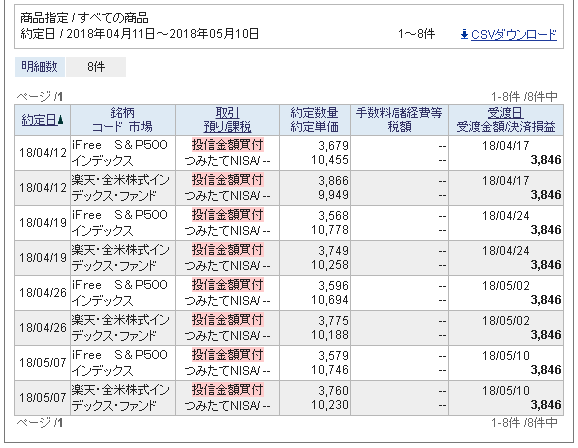Click unit price 10,258

pyautogui.click(x=330, y=265)
